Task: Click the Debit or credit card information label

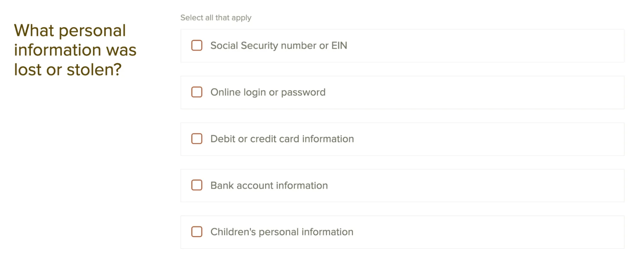Action: (282, 139)
